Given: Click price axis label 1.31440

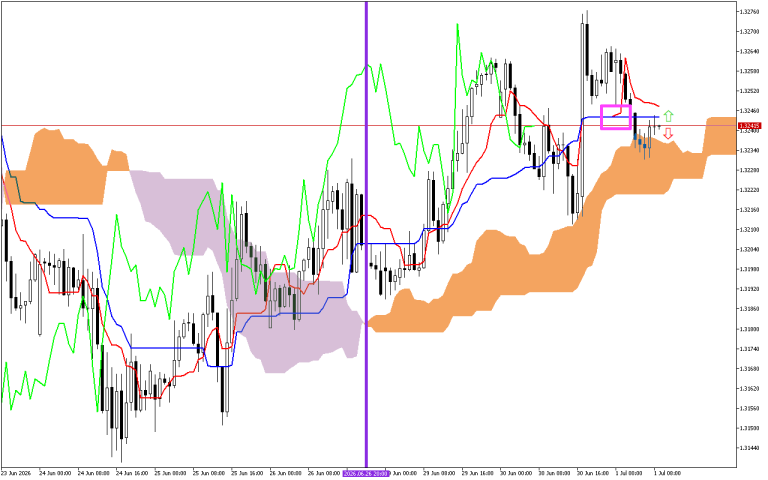Looking at the screenshot, I should pyautogui.click(x=749, y=448).
